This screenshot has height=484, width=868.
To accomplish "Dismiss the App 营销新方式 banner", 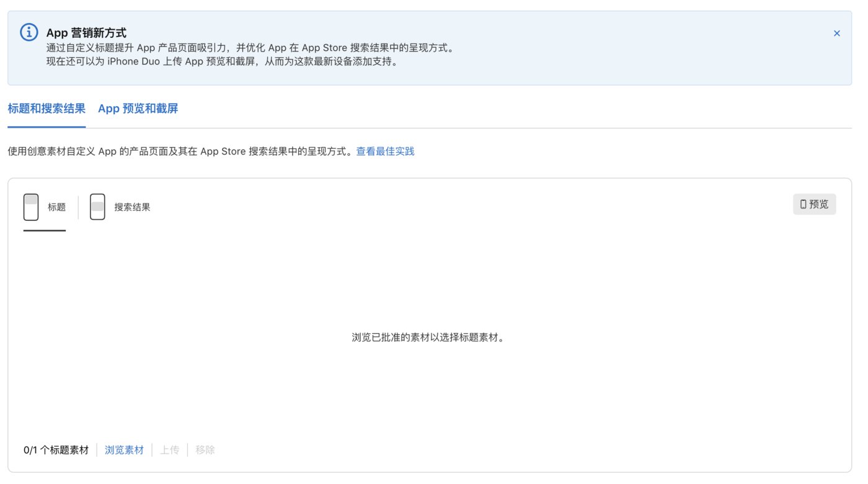I will pos(837,34).
